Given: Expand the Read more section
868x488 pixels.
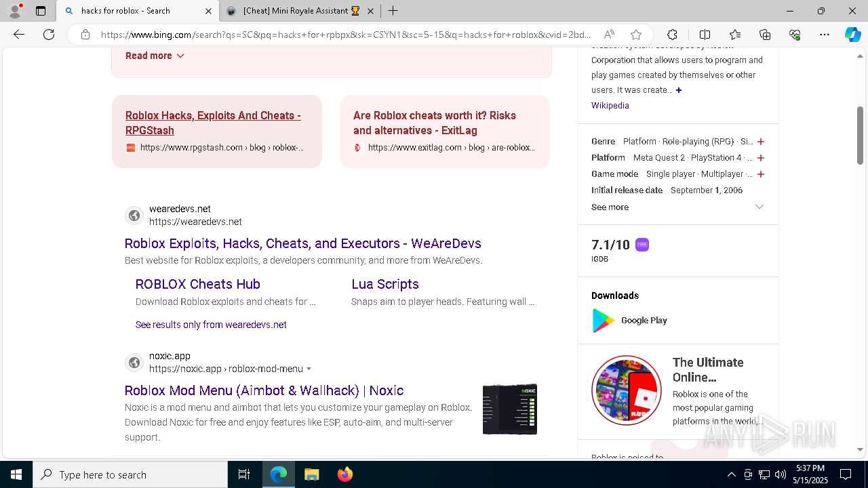Looking at the screenshot, I should click(x=155, y=56).
